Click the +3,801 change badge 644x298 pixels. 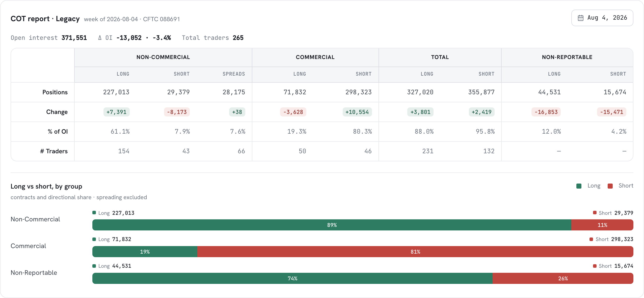click(x=420, y=112)
